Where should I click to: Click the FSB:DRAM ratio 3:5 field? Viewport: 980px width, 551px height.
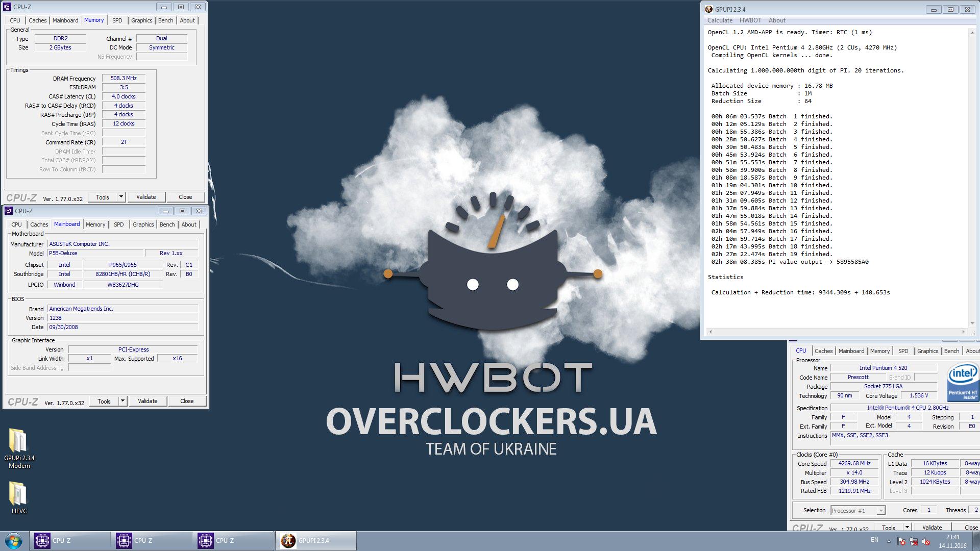pos(124,87)
